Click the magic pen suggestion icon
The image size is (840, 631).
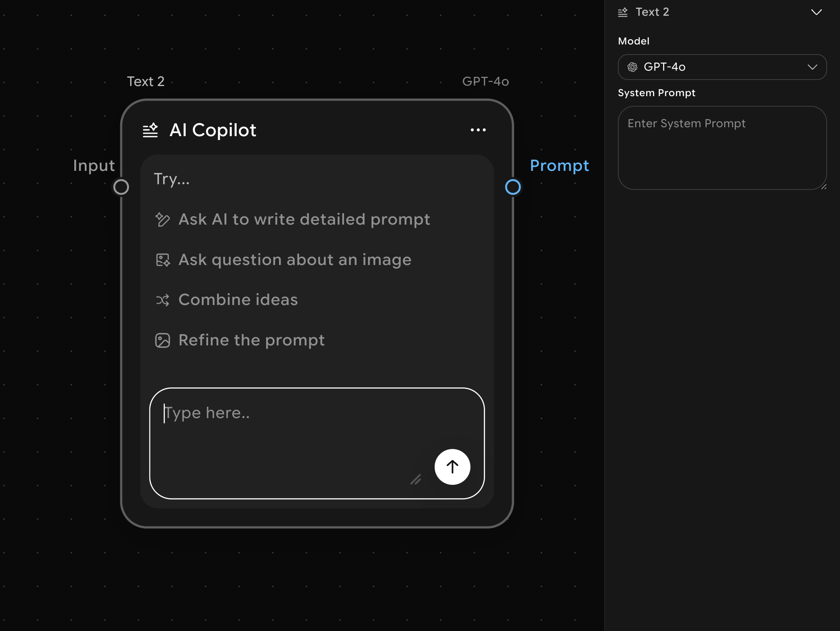click(x=162, y=219)
